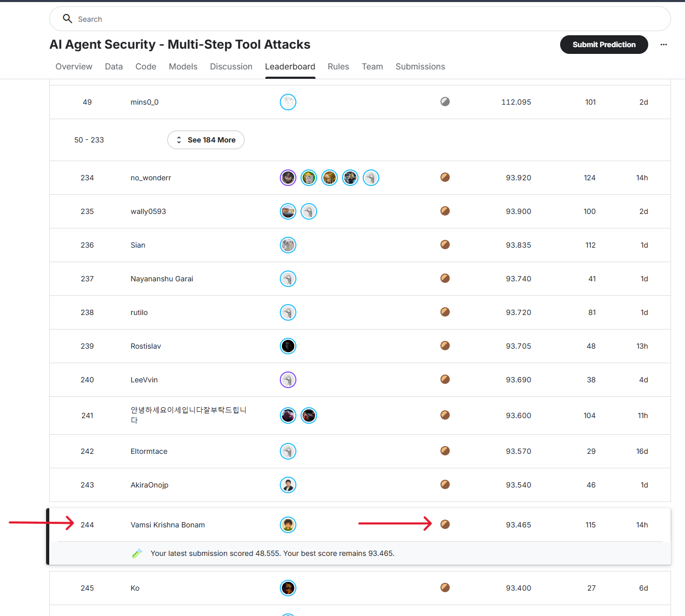Click Eltormtace's avatar

(x=288, y=451)
